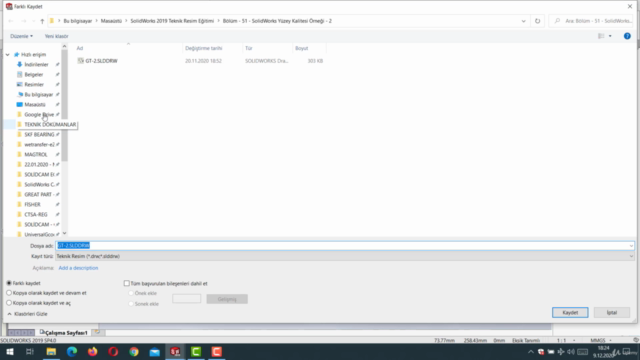Collapse folders with Klasörleri Gizle
The image size is (640, 360).
pos(27,314)
